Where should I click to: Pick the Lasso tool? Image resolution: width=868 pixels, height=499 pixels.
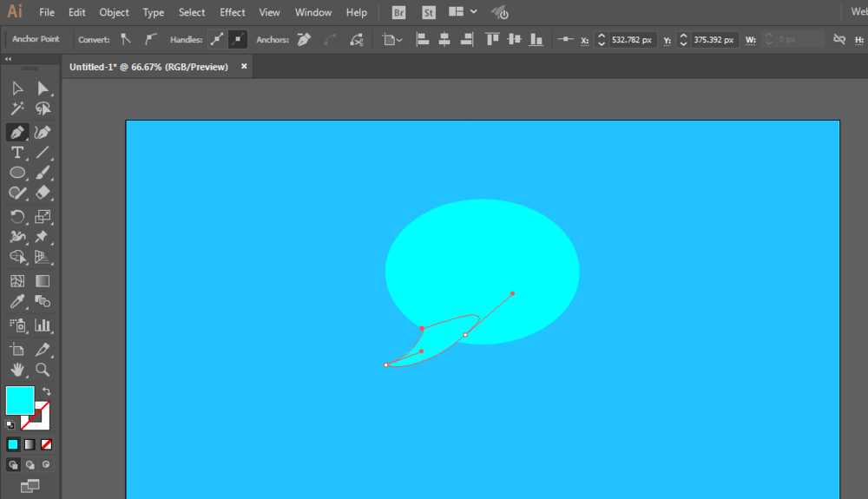pyautogui.click(x=43, y=109)
